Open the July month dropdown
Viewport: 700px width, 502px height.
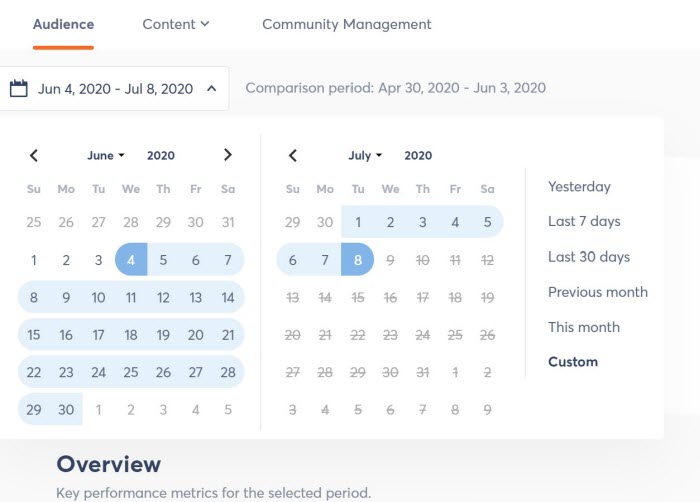pos(365,155)
